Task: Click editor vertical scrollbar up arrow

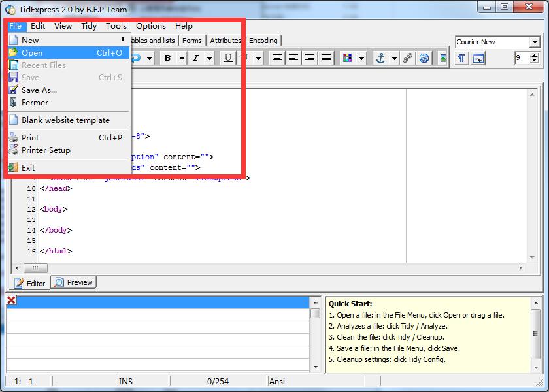Action: [x=532, y=95]
